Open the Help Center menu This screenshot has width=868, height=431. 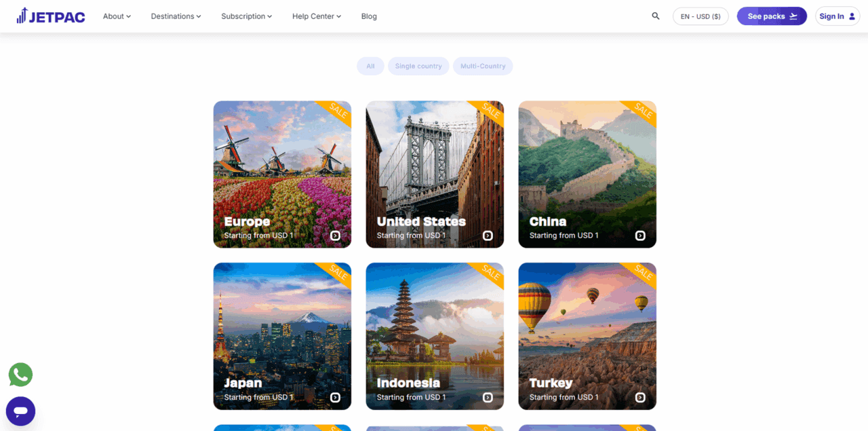[317, 16]
